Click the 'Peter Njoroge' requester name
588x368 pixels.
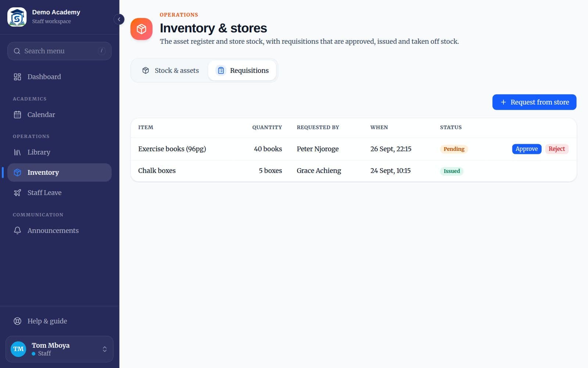point(318,149)
